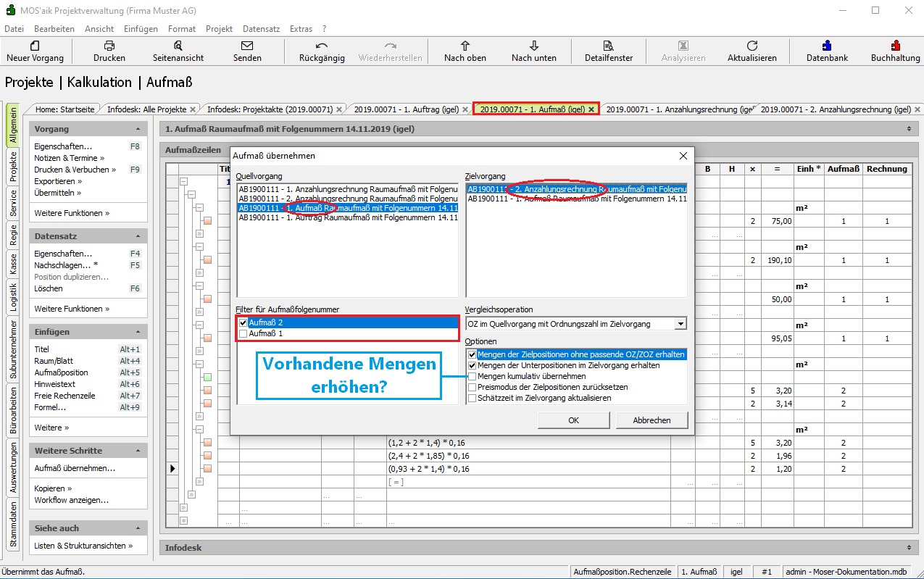Open the Buchhaltung toolbar icon

pos(895,46)
